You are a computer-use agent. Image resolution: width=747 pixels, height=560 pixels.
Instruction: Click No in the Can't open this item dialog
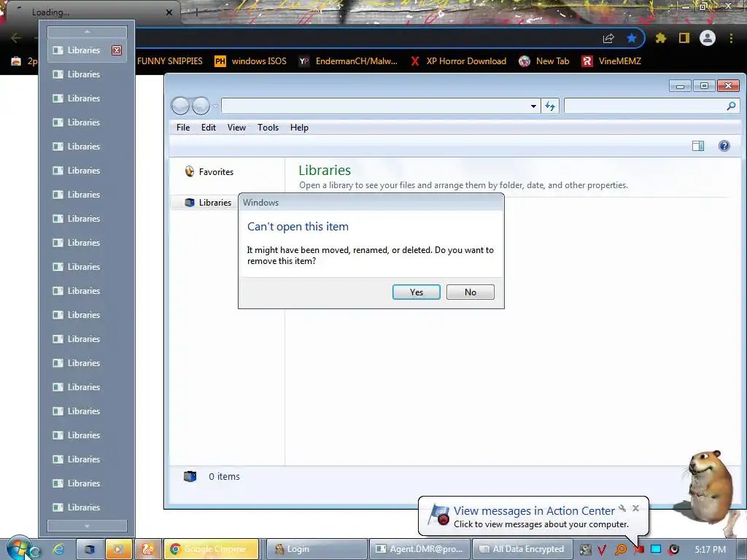point(471,292)
